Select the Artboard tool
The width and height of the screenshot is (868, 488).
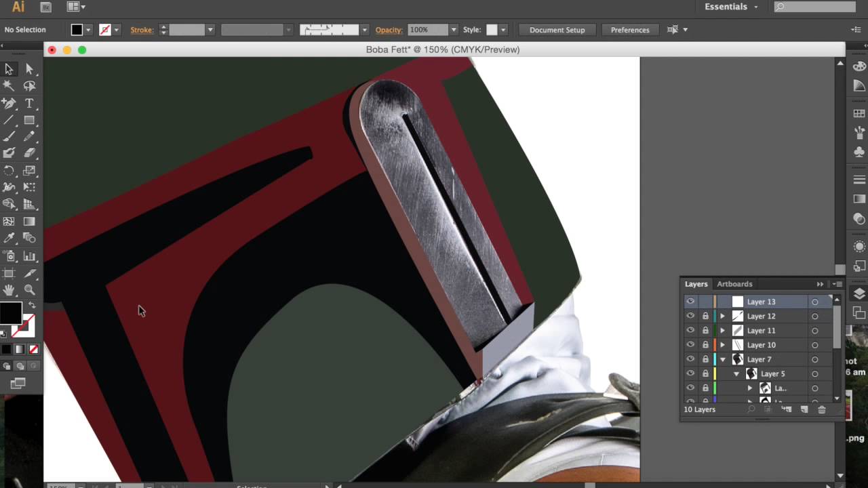tap(9, 273)
